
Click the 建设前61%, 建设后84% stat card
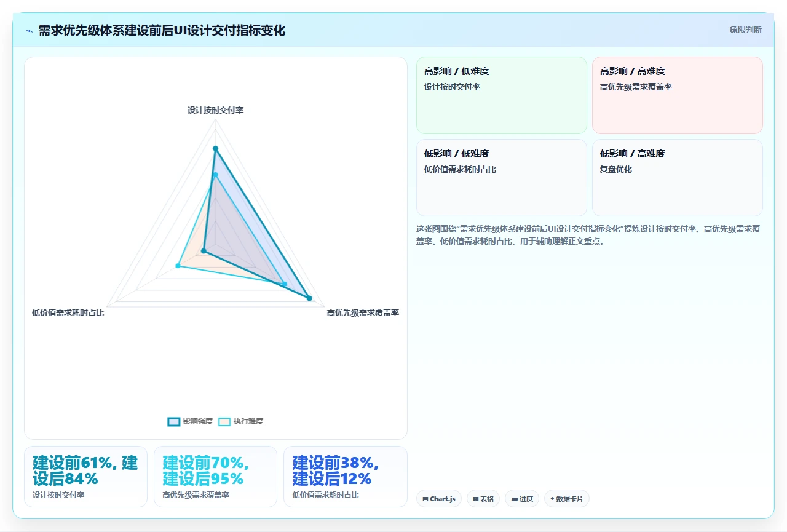(85, 477)
